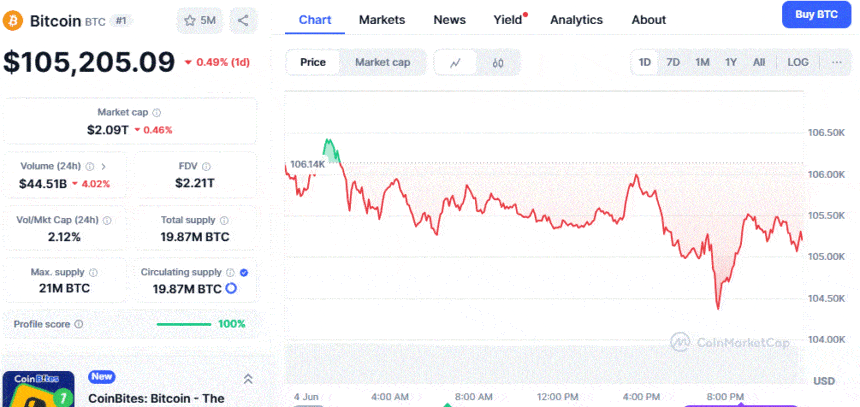Click the share icon button

point(244,20)
